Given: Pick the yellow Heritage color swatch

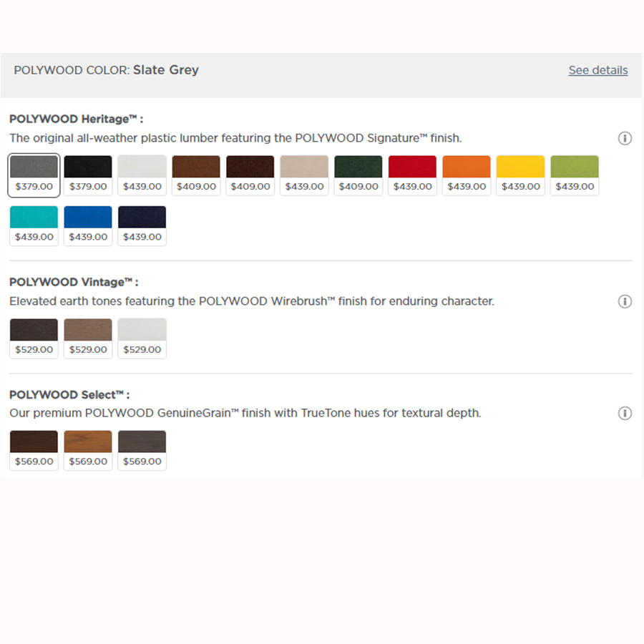Looking at the screenshot, I should 520,175.
